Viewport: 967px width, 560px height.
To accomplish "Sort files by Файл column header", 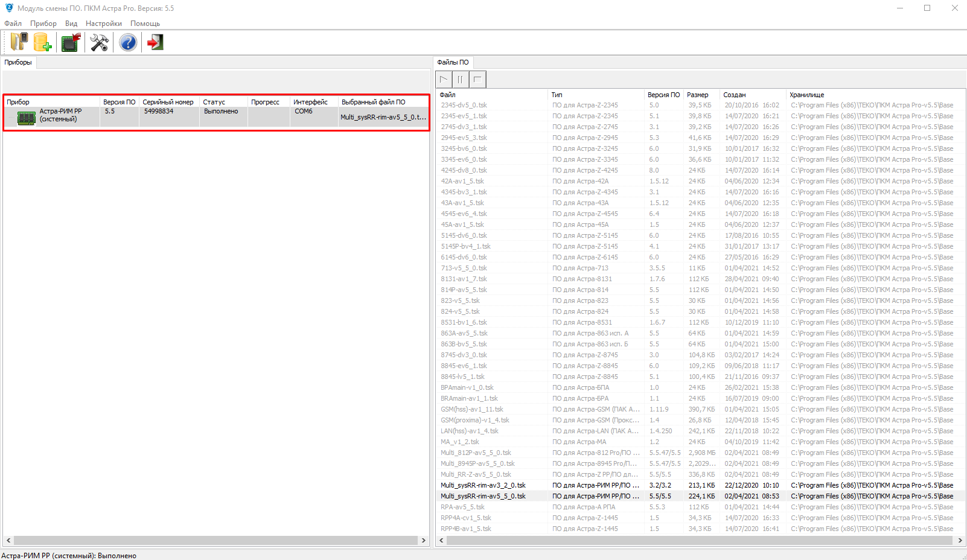I will [x=493, y=95].
